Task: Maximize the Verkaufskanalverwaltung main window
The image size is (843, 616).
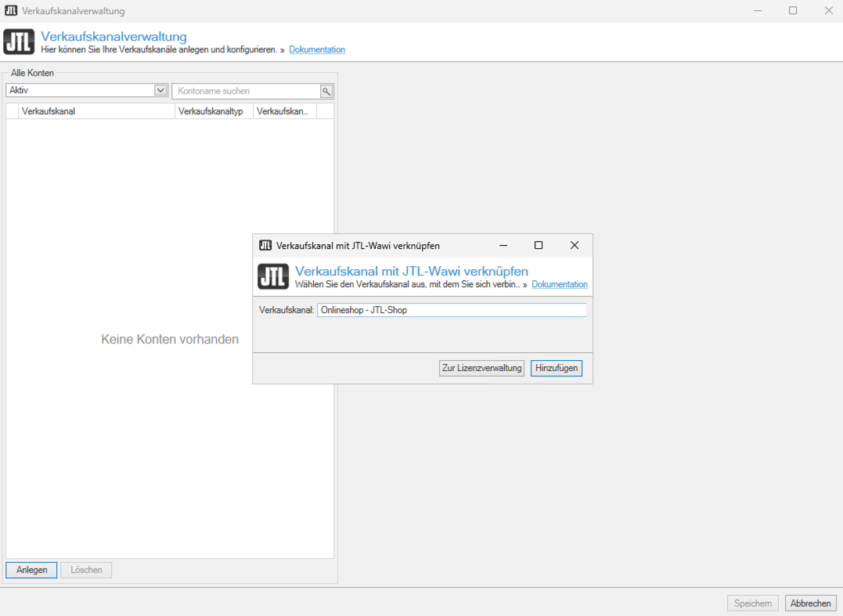Action: 793,11
